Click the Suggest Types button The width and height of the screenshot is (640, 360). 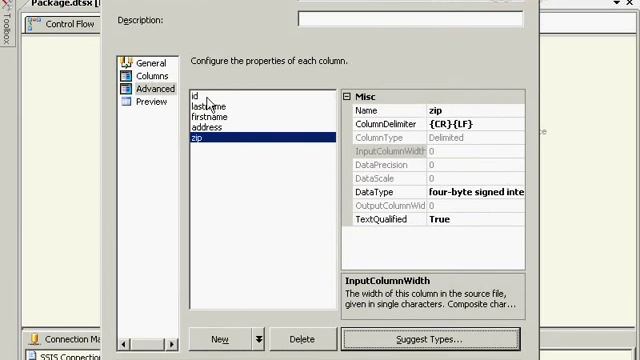click(x=431, y=339)
